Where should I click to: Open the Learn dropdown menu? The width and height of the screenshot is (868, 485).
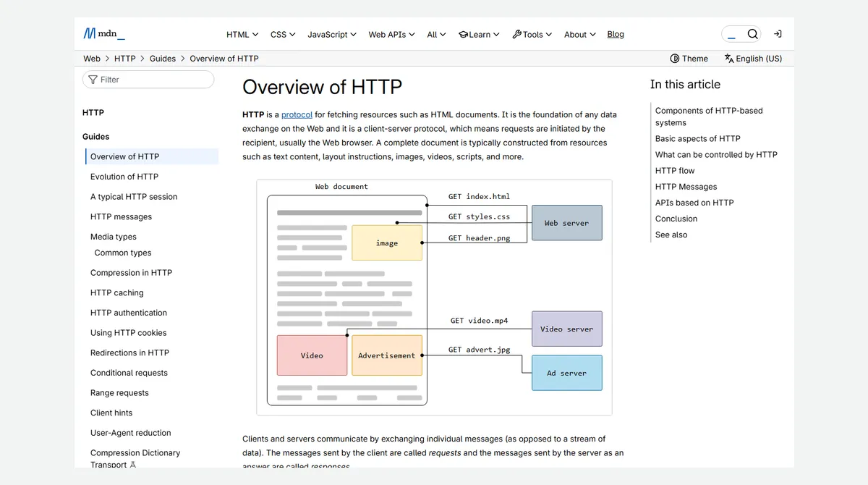(479, 34)
